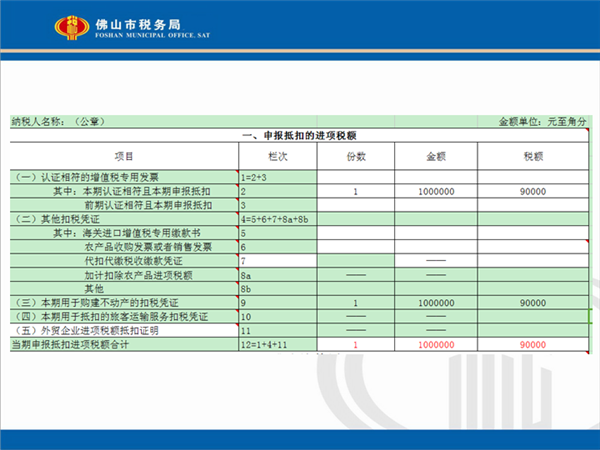
Task: Select the (一)认证相符的增值税专用发票 row label
Action: tap(124, 177)
